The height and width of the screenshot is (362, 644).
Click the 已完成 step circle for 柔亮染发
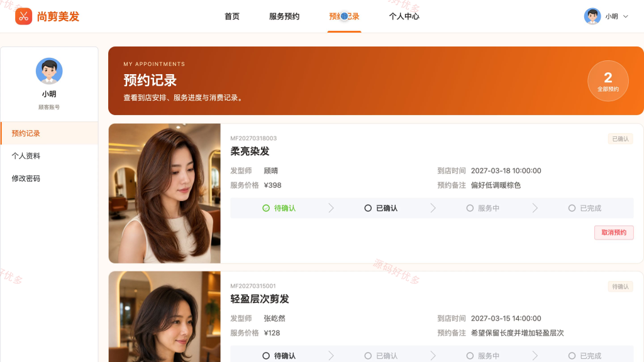tap(572, 208)
